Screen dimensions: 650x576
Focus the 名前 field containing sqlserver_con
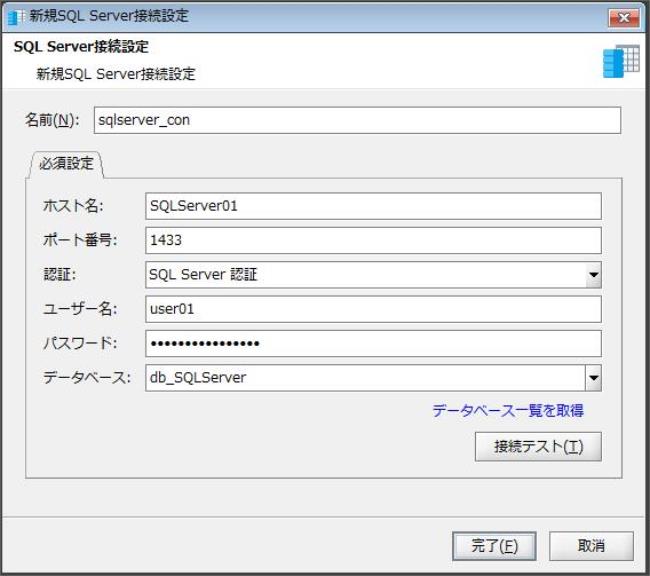click(356, 120)
